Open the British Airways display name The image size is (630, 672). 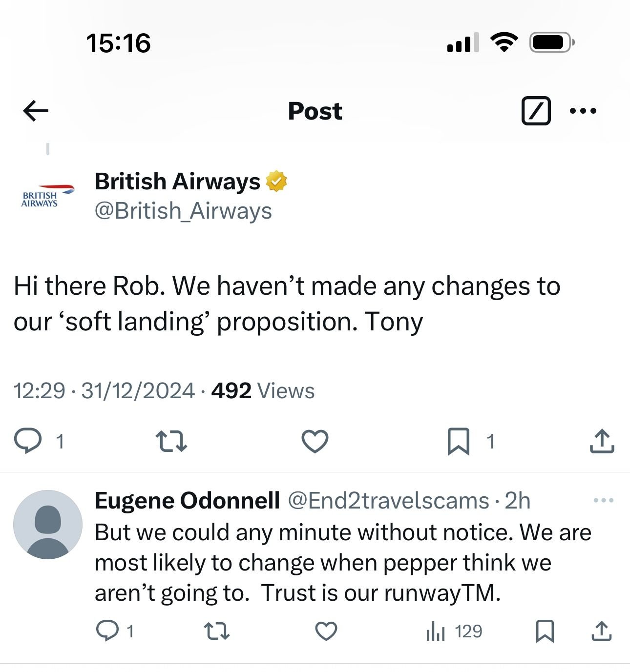pos(177,182)
